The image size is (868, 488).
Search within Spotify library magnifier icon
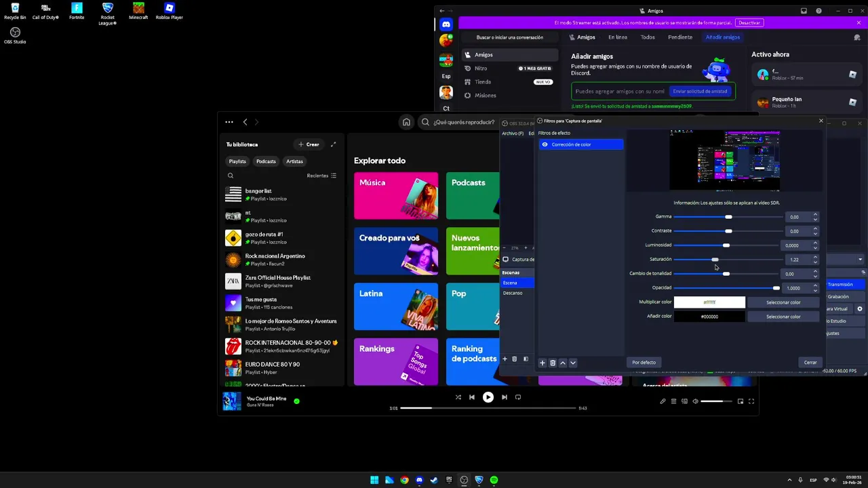click(231, 176)
